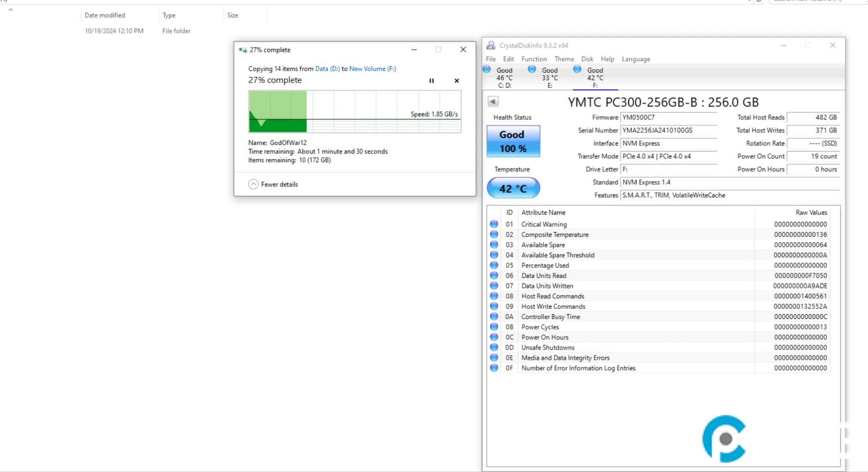Pause the file copy operation
This screenshot has width=868, height=472.
pos(432,81)
